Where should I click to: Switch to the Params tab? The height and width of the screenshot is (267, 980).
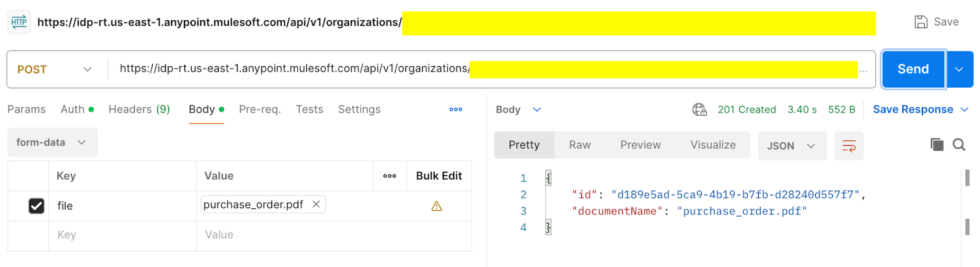point(26,109)
